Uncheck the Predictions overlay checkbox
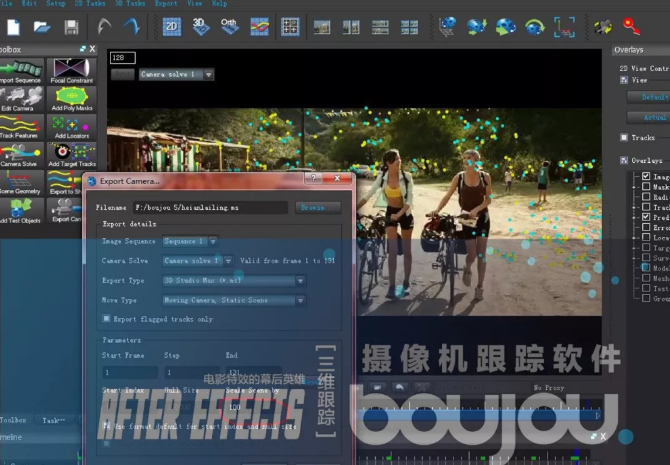This screenshot has width=670, height=465. (x=646, y=217)
